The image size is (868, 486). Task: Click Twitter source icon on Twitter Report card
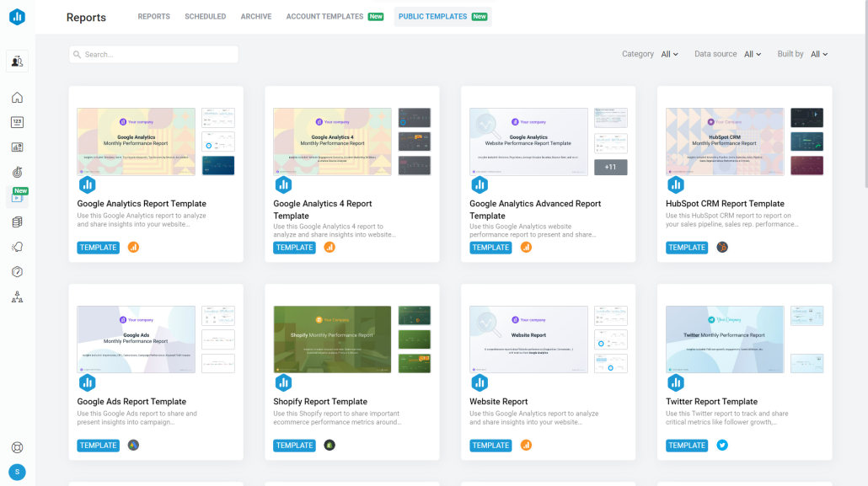tap(722, 445)
